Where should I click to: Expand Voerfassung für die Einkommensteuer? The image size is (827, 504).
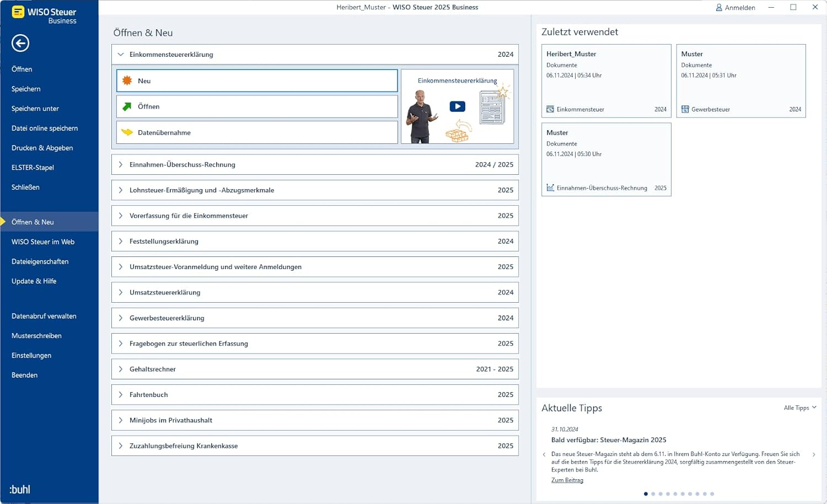[x=121, y=216]
